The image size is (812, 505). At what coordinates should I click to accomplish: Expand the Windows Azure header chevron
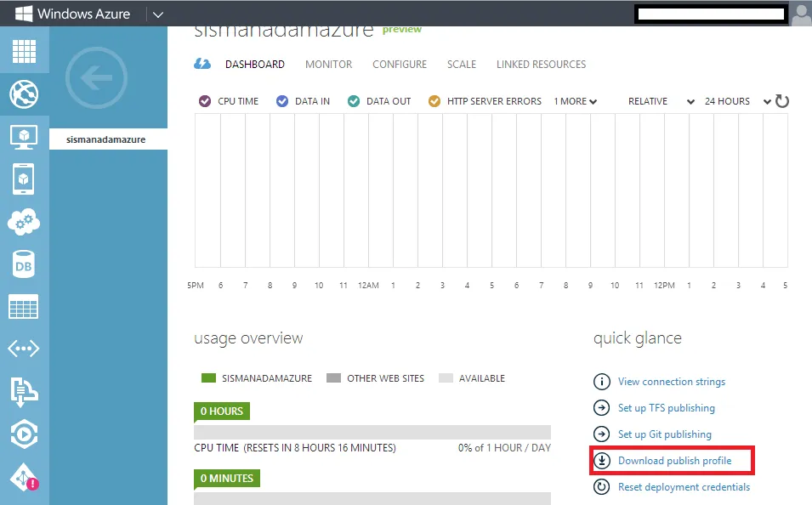(158, 14)
